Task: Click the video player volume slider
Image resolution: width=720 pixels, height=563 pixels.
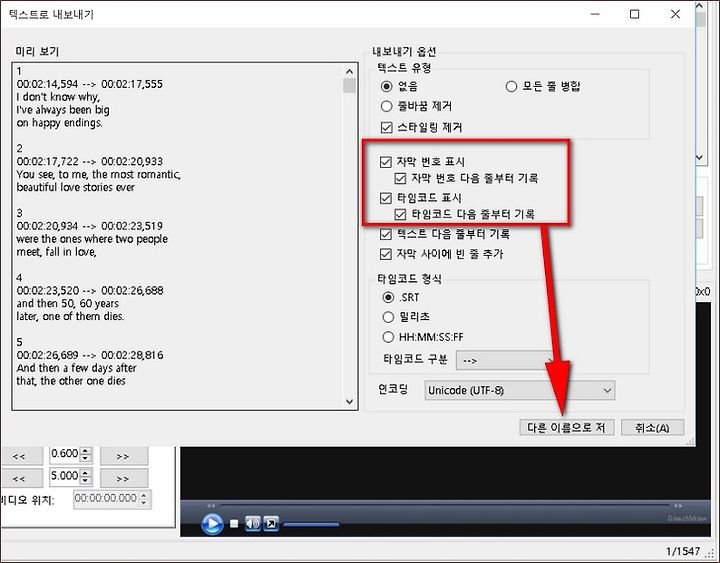Action: click(x=311, y=524)
